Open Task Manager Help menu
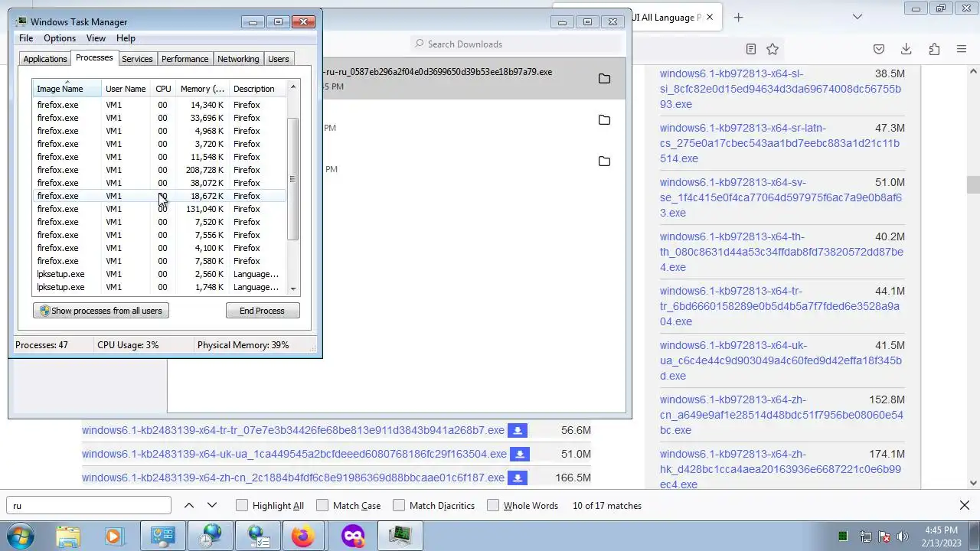Image resolution: width=980 pixels, height=551 pixels. 126,38
